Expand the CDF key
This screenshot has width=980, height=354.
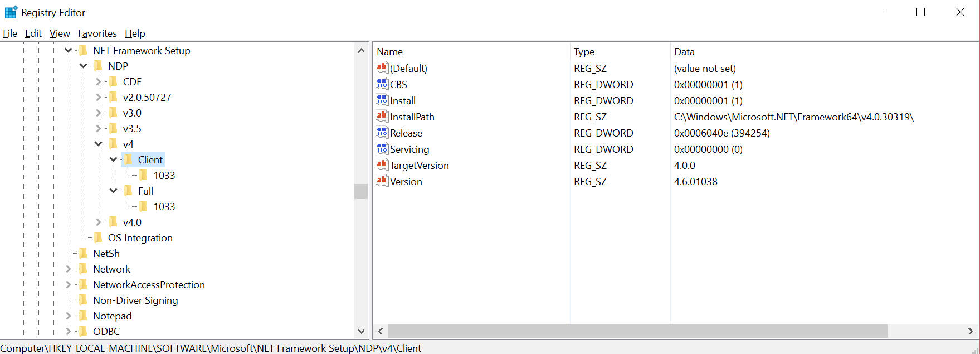coord(99,81)
